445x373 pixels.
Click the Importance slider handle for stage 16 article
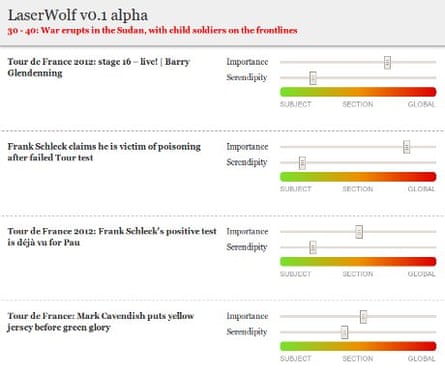[387, 62]
